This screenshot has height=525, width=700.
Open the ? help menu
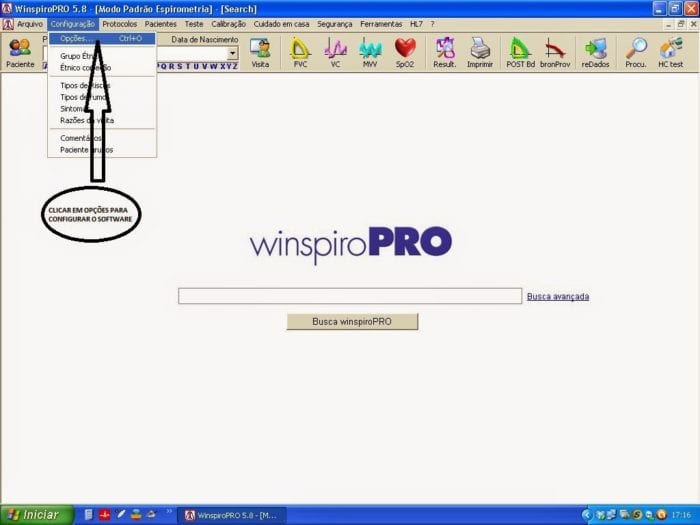tap(432, 24)
